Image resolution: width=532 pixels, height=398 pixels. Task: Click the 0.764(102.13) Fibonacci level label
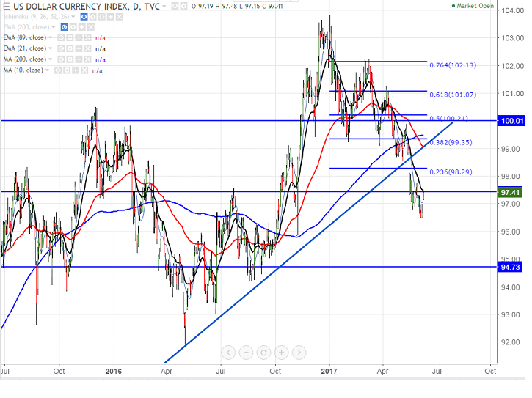(453, 65)
